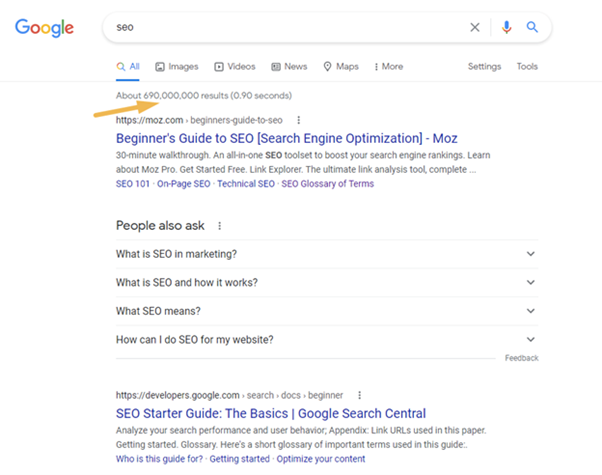Open three-dot menu beside developers.google.com result
This screenshot has width=602, height=475.
tap(360, 395)
